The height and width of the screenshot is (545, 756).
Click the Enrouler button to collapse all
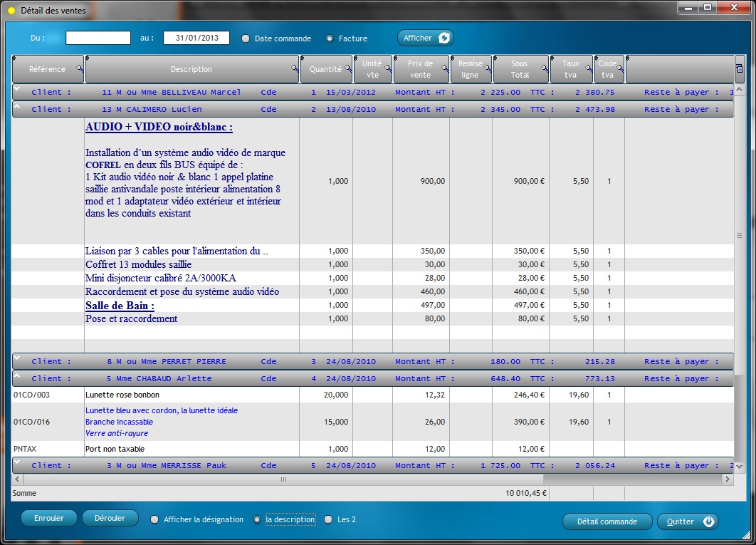click(48, 519)
